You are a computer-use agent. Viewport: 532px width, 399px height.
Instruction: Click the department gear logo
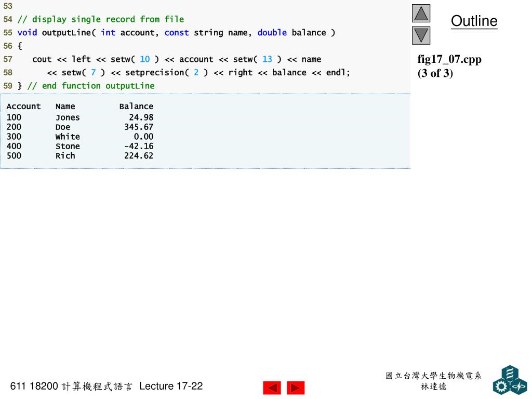[x=510, y=380]
